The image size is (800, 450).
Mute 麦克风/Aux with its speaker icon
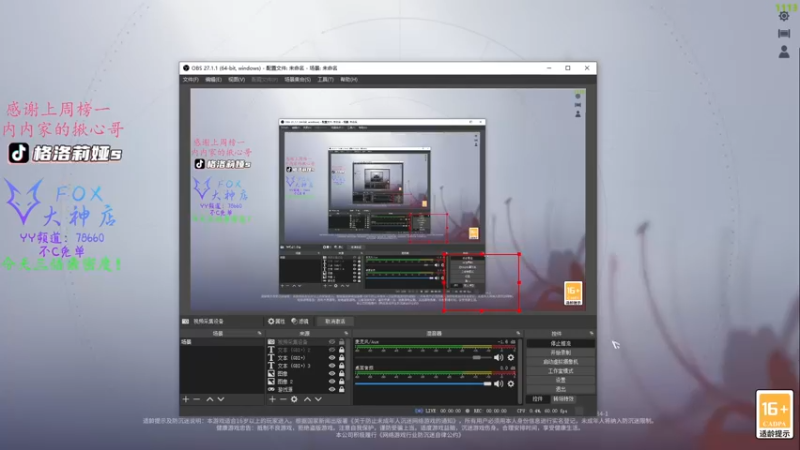498,358
